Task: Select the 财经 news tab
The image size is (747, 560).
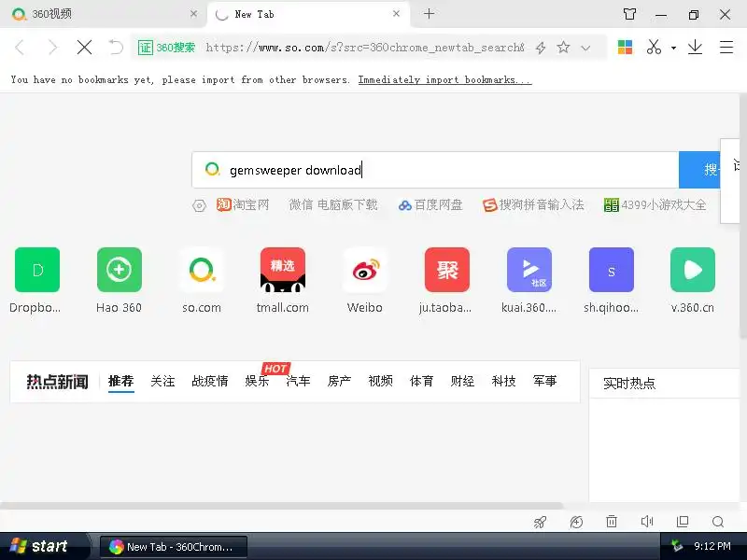Action: point(462,381)
